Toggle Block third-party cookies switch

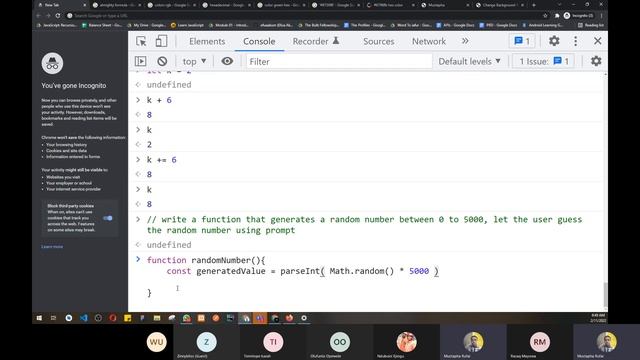coord(108,218)
